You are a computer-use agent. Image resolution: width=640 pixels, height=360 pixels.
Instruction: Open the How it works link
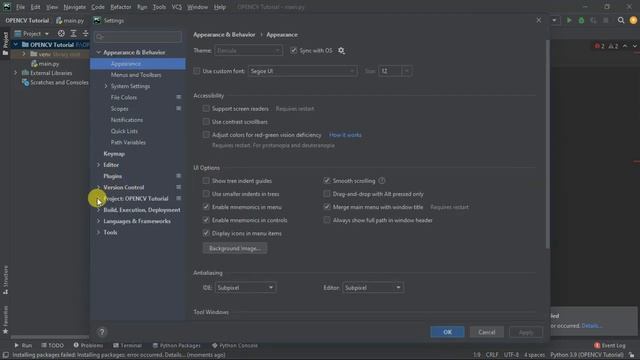pyautogui.click(x=345, y=135)
